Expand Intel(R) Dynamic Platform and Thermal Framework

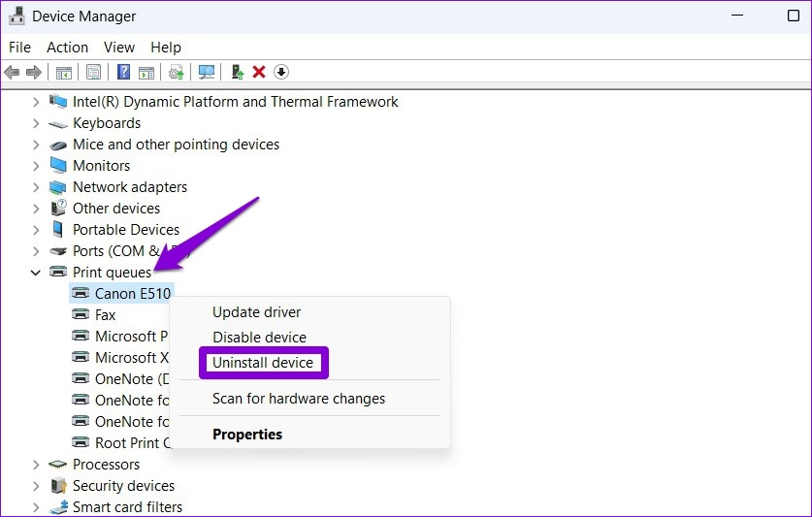(x=36, y=102)
